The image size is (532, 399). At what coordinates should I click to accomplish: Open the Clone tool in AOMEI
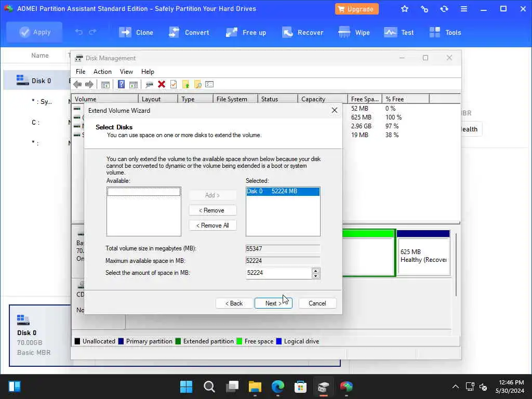coord(136,33)
